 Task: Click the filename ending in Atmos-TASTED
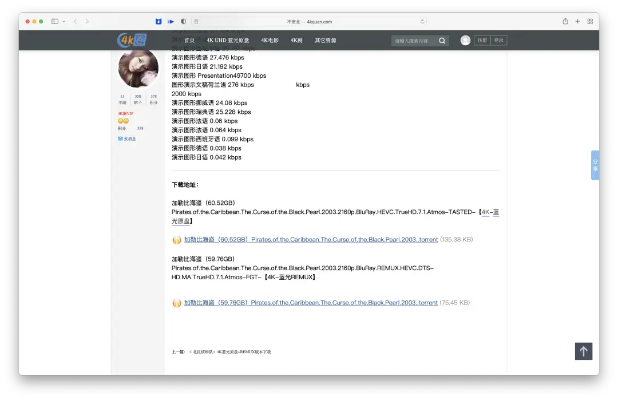[x=323, y=212]
